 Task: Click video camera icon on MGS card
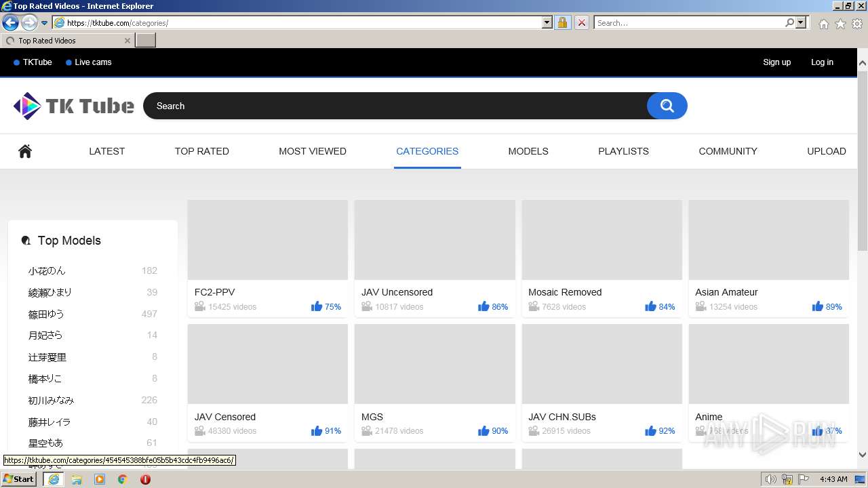[x=367, y=430]
